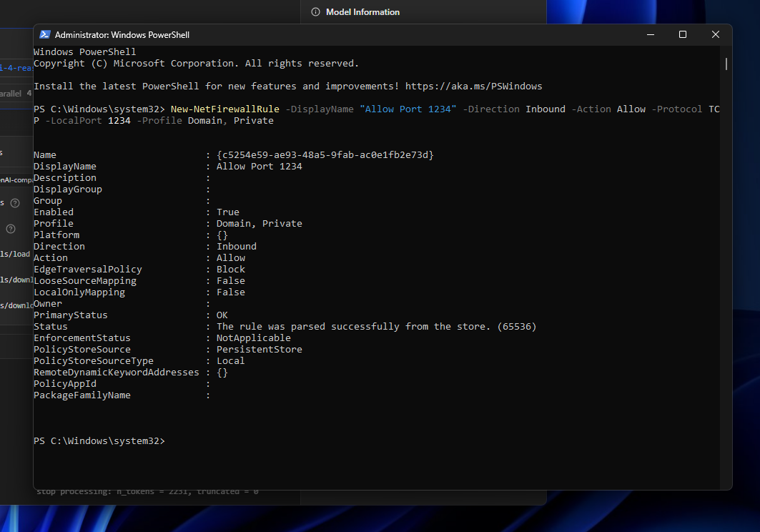The width and height of the screenshot is (760, 532).
Task: Click 'False' value in LocalOnlyMapping row
Action: click(x=231, y=292)
